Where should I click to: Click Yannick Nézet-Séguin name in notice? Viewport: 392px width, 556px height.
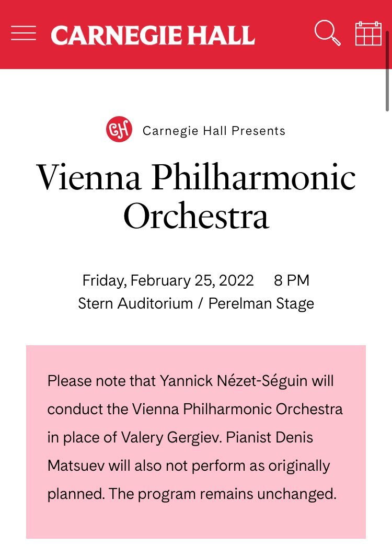pos(233,381)
